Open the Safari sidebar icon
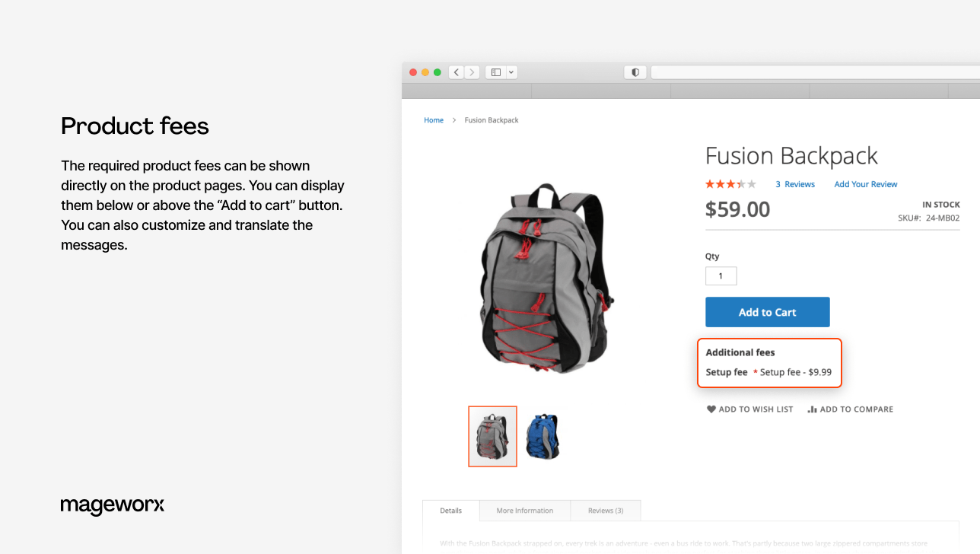The image size is (980, 554). 495,72
